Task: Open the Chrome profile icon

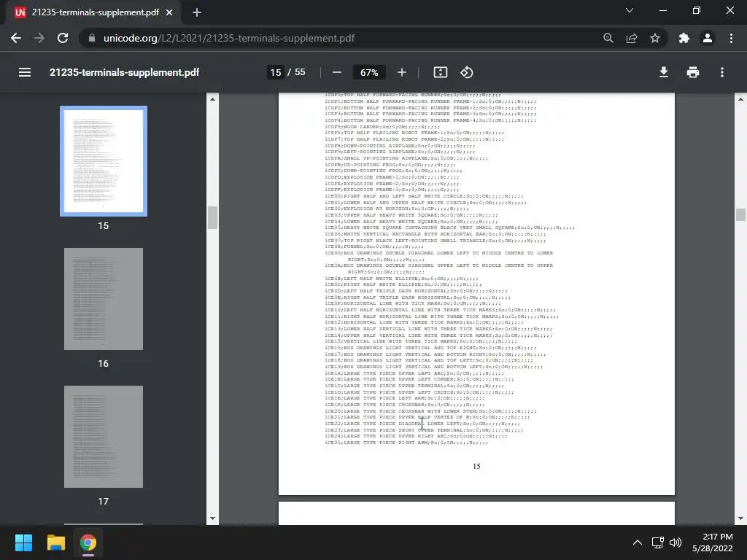Action: tap(708, 38)
